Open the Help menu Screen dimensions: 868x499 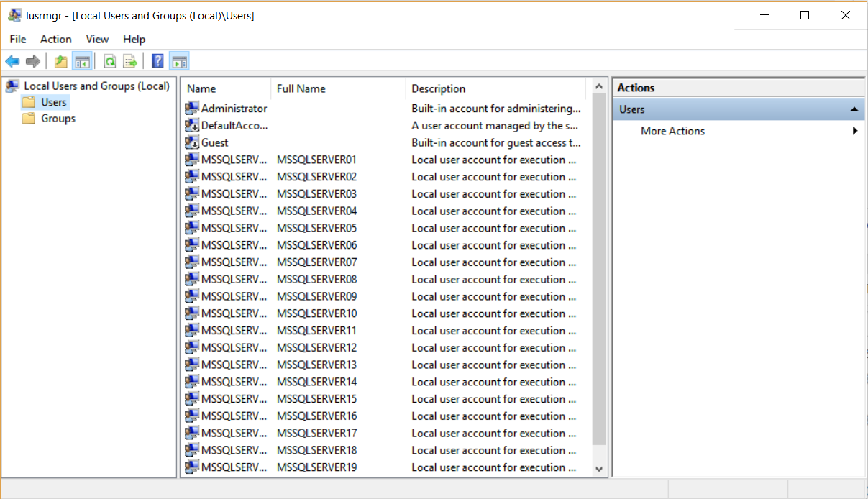coord(134,40)
